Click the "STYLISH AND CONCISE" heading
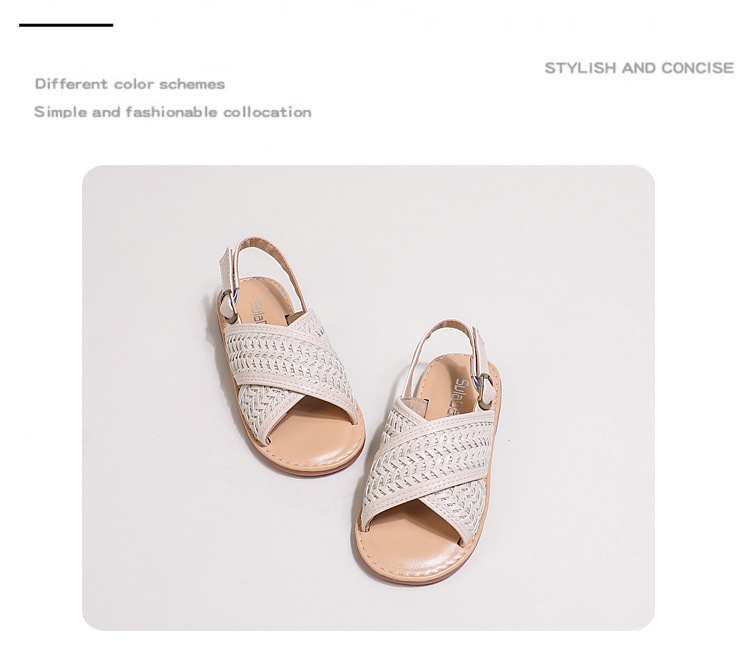 [639, 68]
